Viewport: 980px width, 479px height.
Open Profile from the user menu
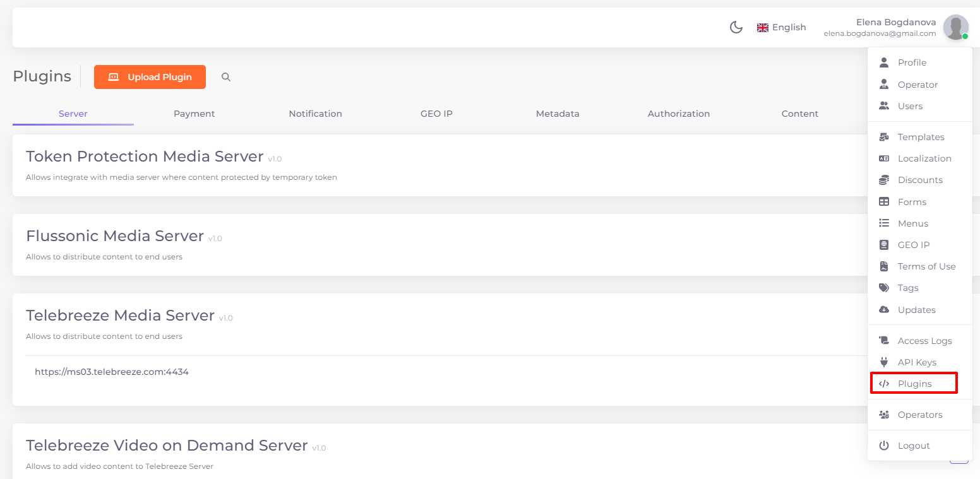point(920,62)
